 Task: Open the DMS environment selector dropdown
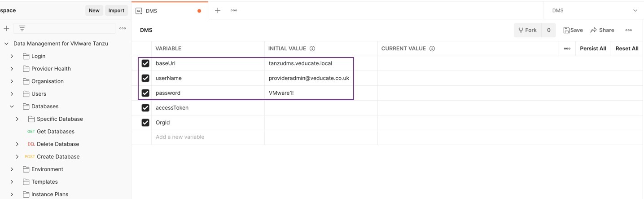(635, 10)
